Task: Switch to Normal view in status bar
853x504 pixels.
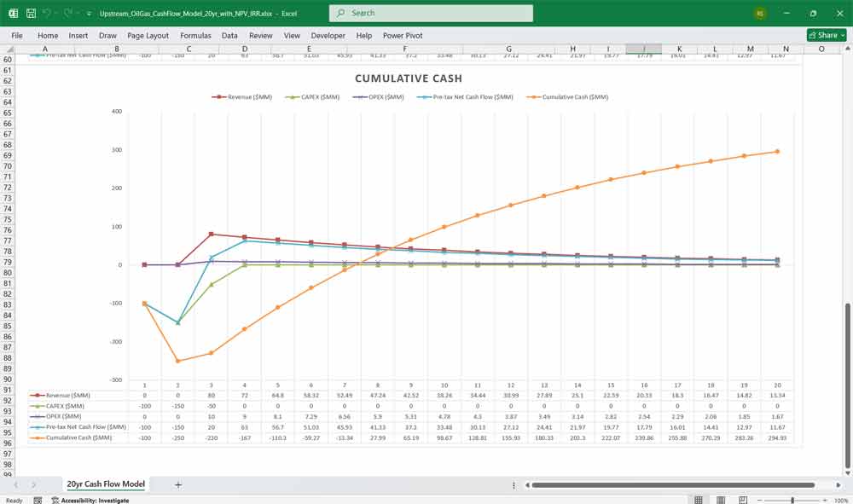Action: (699, 499)
